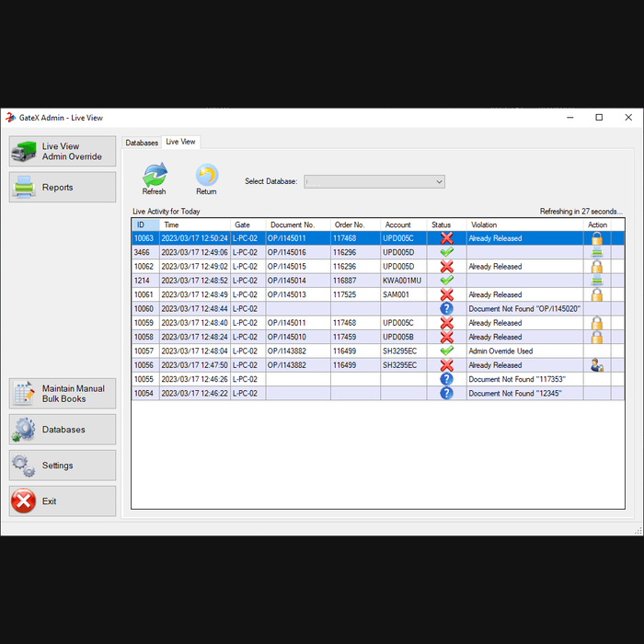Click order number 117459
Image resolution: width=644 pixels, height=644 pixels.
[x=356, y=338]
